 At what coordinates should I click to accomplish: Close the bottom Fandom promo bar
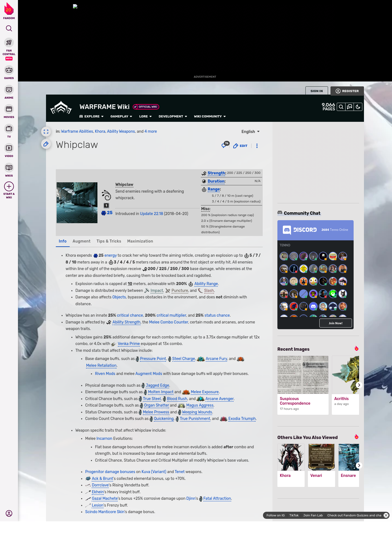tap(386, 515)
